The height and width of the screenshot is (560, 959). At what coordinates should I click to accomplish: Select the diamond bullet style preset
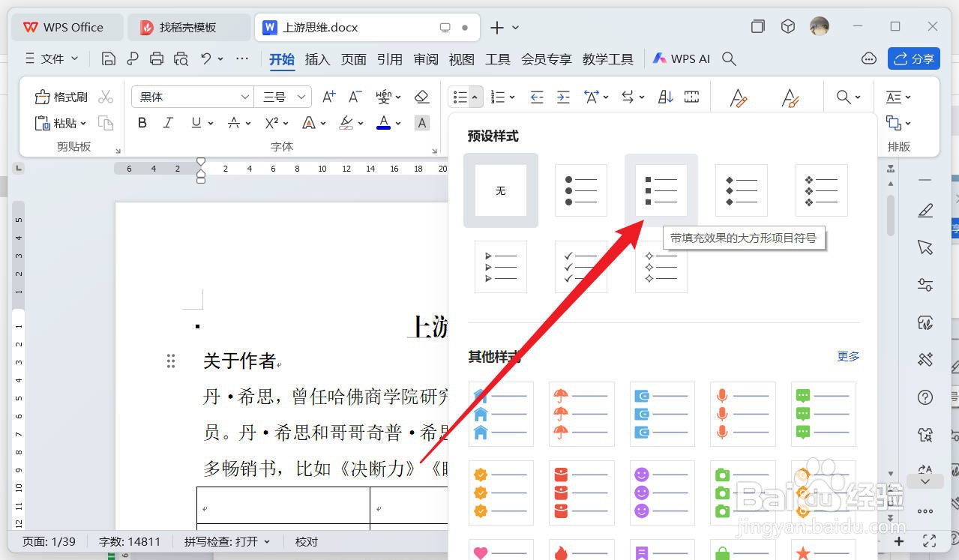tap(741, 190)
